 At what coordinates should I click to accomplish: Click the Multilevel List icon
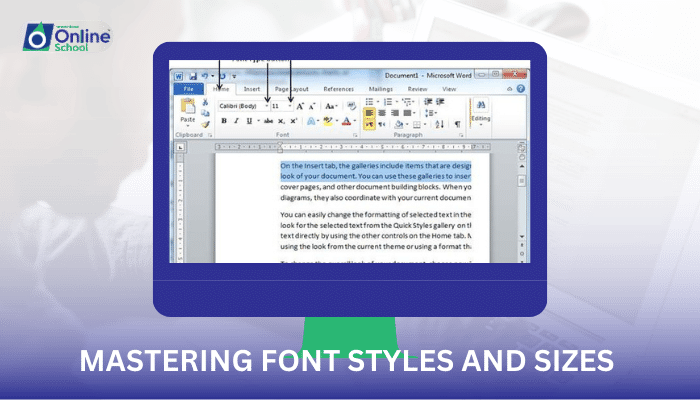[x=406, y=102]
